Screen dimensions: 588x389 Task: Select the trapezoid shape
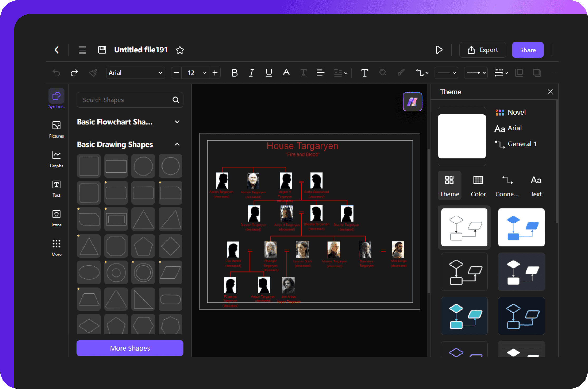tap(89, 299)
